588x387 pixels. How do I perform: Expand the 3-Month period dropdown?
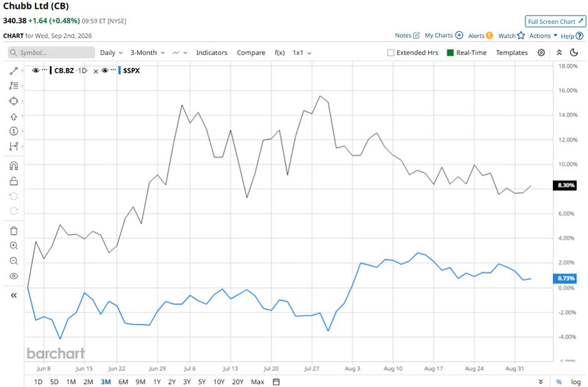(148, 53)
